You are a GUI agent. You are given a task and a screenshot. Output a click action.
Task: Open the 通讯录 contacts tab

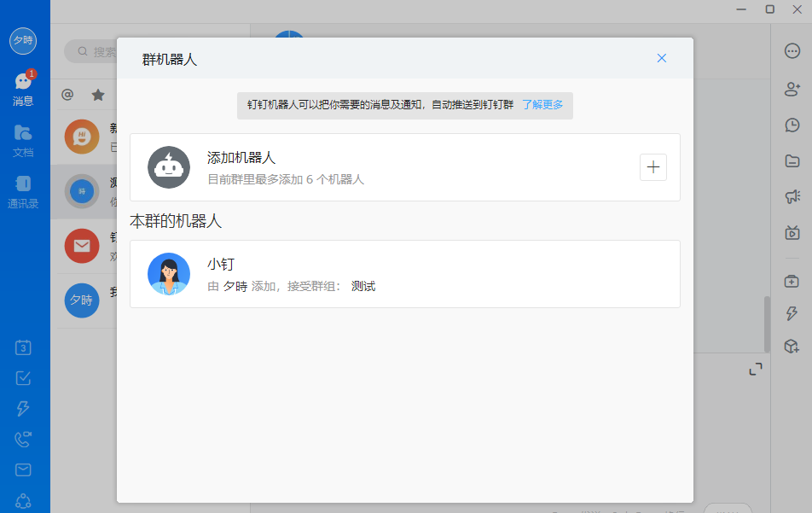[23, 192]
